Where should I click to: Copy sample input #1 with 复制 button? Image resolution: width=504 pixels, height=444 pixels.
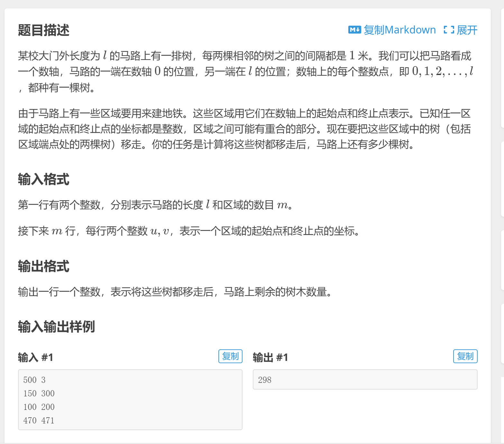[230, 356]
